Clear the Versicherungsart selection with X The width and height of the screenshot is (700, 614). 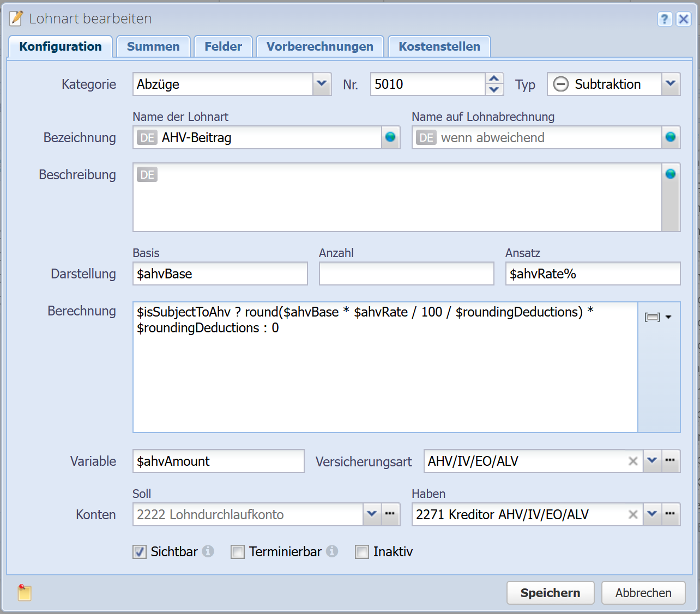633,461
